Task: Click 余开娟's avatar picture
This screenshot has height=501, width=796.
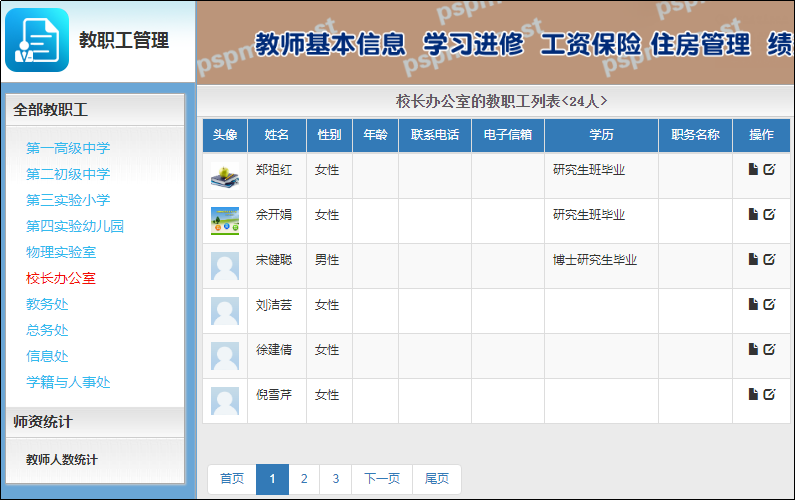Action: (225, 221)
